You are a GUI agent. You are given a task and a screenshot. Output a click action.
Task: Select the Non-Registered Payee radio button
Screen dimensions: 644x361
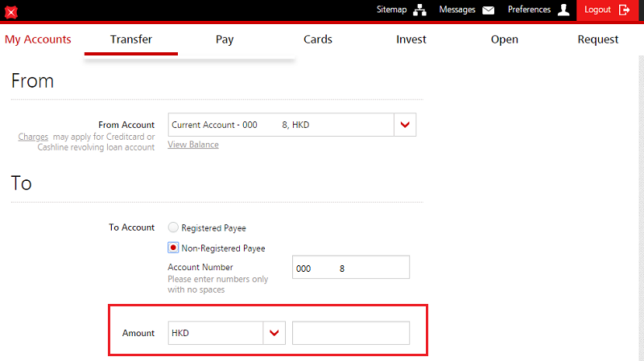click(x=173, y=248)
